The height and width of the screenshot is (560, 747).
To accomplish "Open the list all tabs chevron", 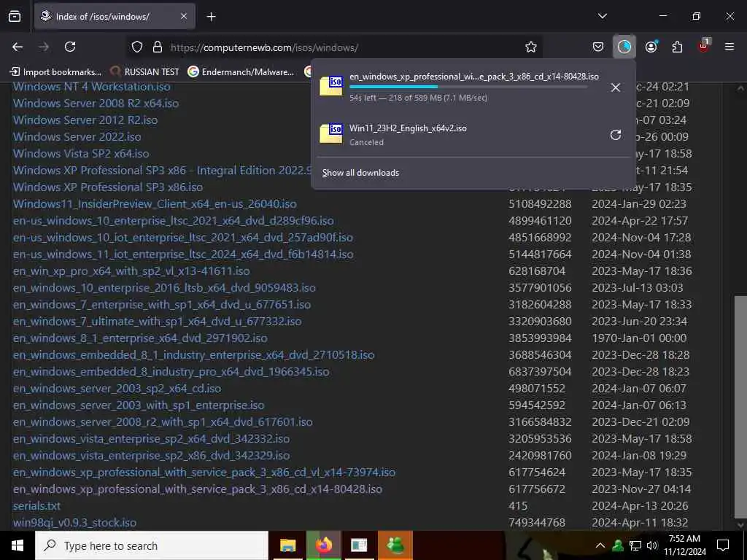I will 603,16.
